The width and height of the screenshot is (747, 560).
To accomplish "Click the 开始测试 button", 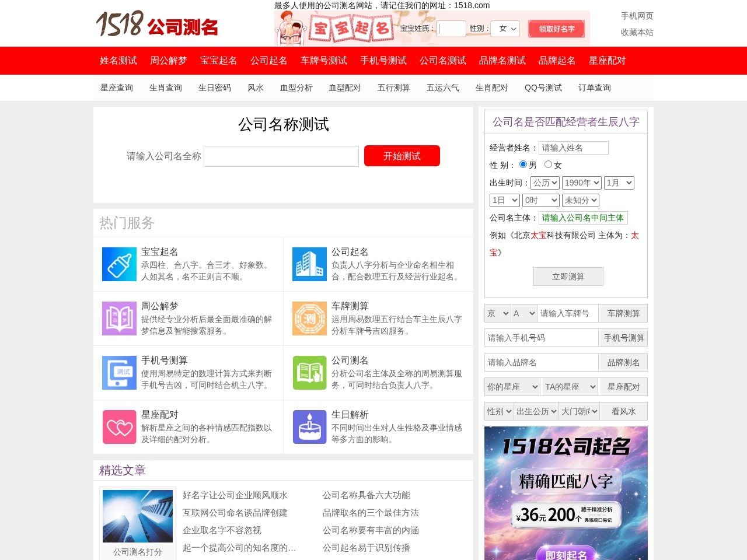I will pyautogui.click(x=402, y=156).
